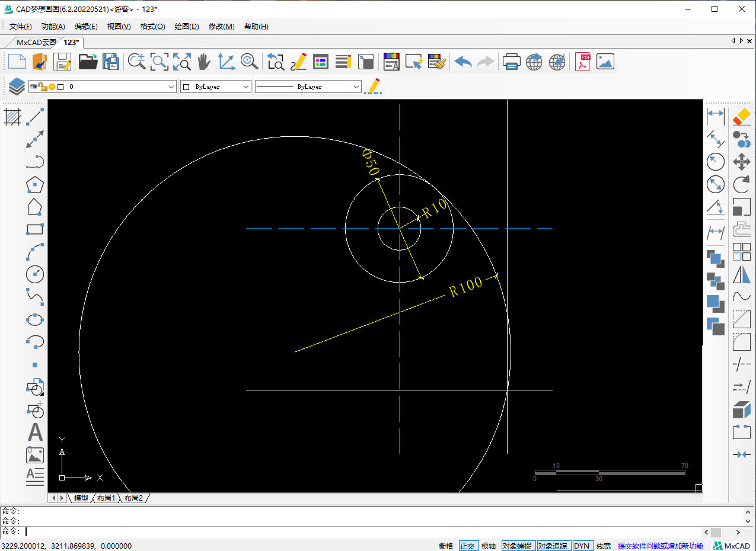Image resolution: width=756 pixels, height=551 pixels.
Task: Choose the fillet tool
Action: (x=742, y=342)
